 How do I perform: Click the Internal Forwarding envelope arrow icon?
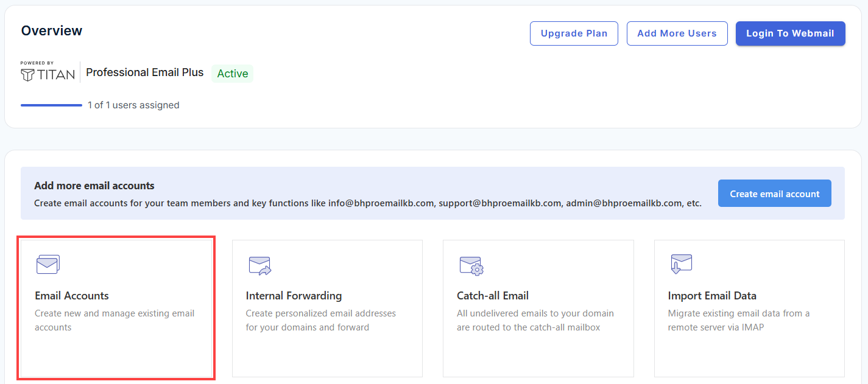pos(259,265)
